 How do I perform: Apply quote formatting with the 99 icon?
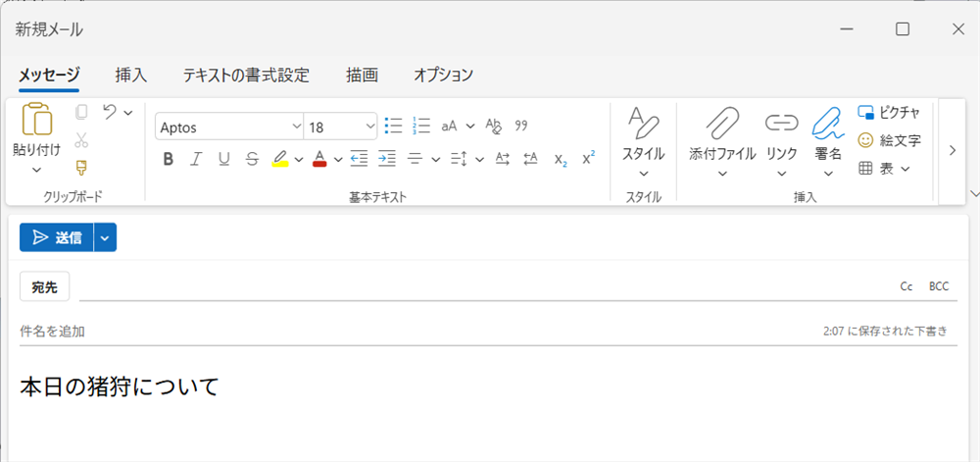[521, 126]
